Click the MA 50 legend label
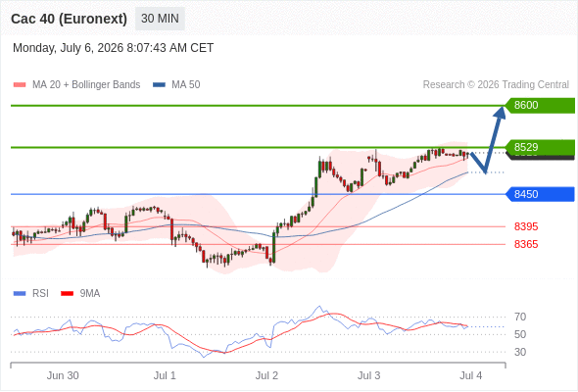Screen dimensions: 578x392 pyautogui.click(x=186, y=85)
